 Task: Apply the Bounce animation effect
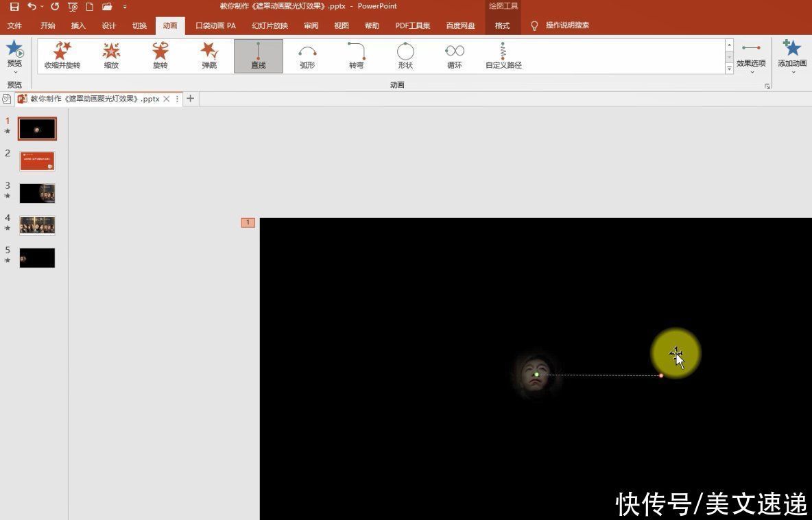tap(208, 54)
